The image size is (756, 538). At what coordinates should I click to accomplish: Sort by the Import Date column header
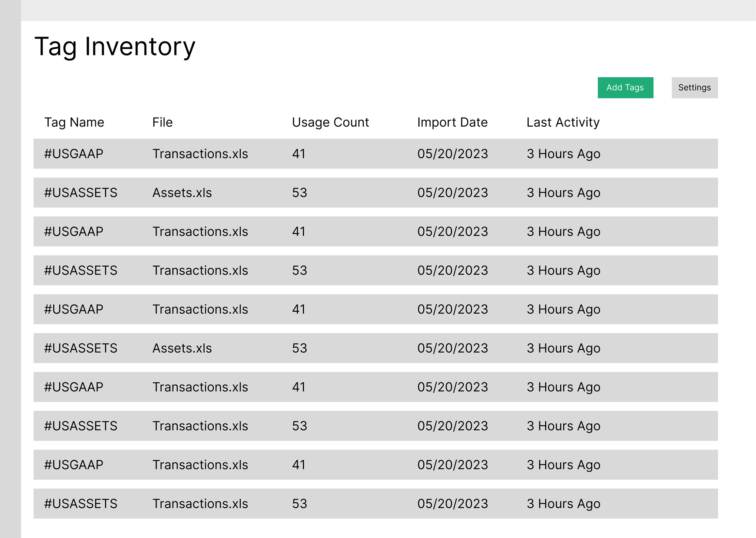click(452, 122)
